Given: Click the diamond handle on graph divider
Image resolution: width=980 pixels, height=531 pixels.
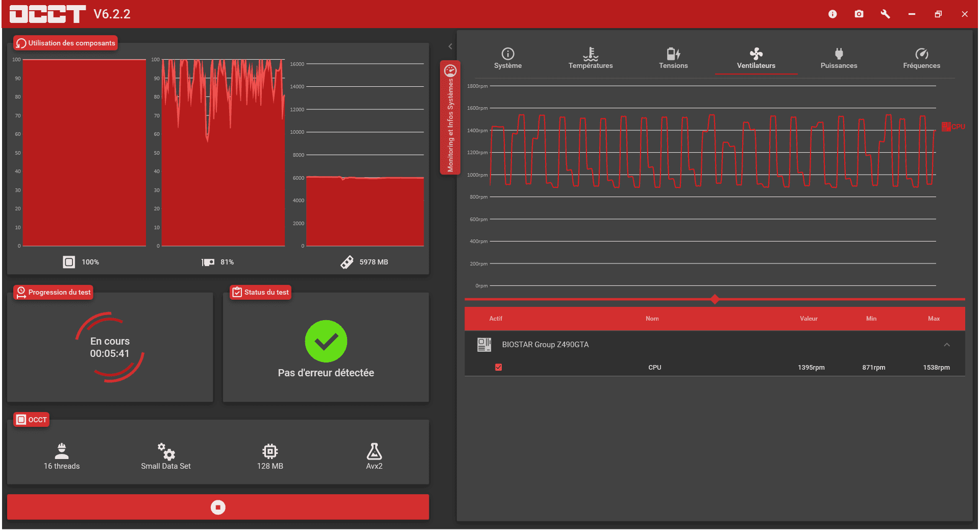Looking at the screenshot, I should 715,299.
